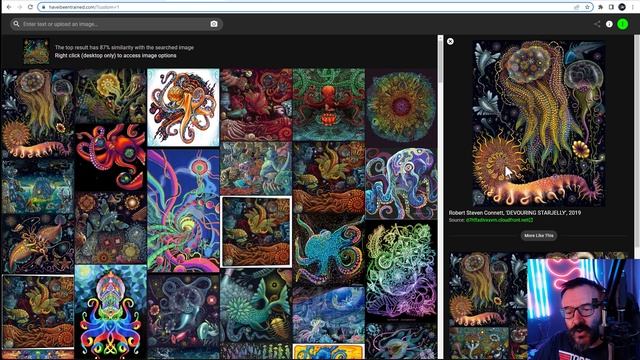The height and width of the screenshot is (360, 640).
Task: Reload the page with the refresh icon
Action: 30,7
